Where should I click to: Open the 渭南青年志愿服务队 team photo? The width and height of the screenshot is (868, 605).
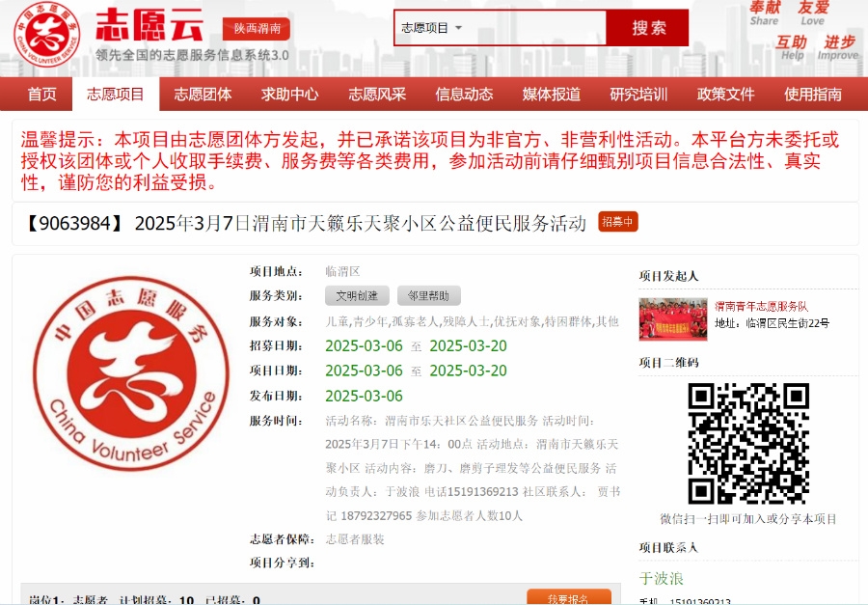tap(672, 319)
